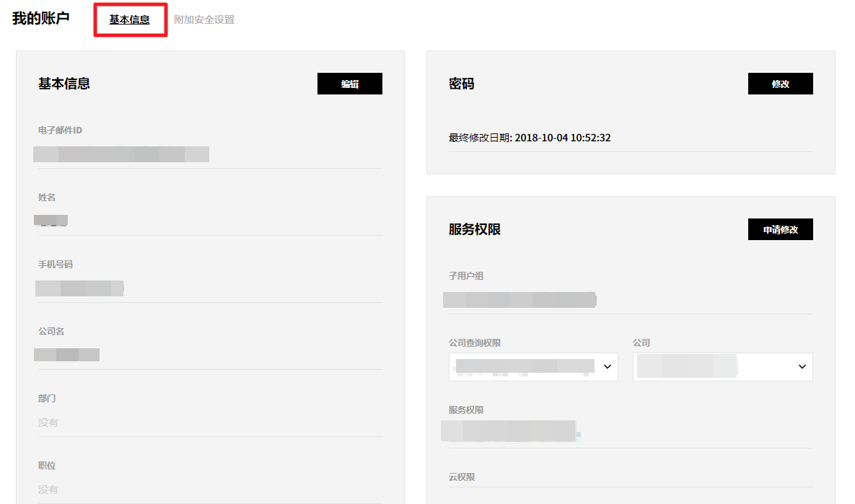Open the 附加安全设置 tab

(x=204, y=20)
